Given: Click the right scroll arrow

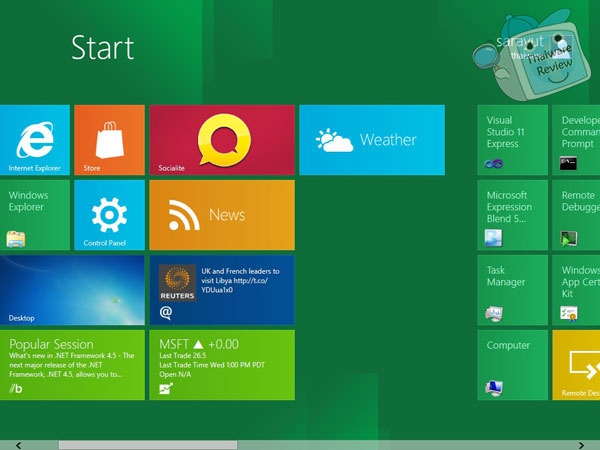Looking at the screenshot, I should click(581, 445).
